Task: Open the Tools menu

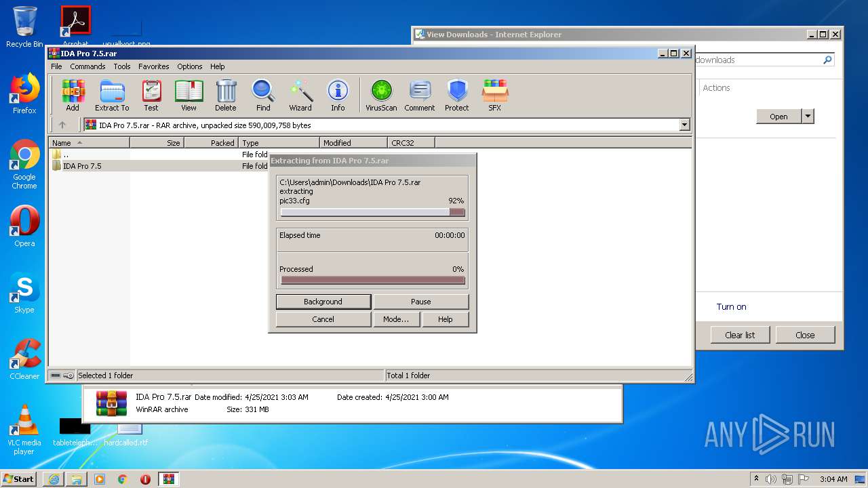Action: 122,66
